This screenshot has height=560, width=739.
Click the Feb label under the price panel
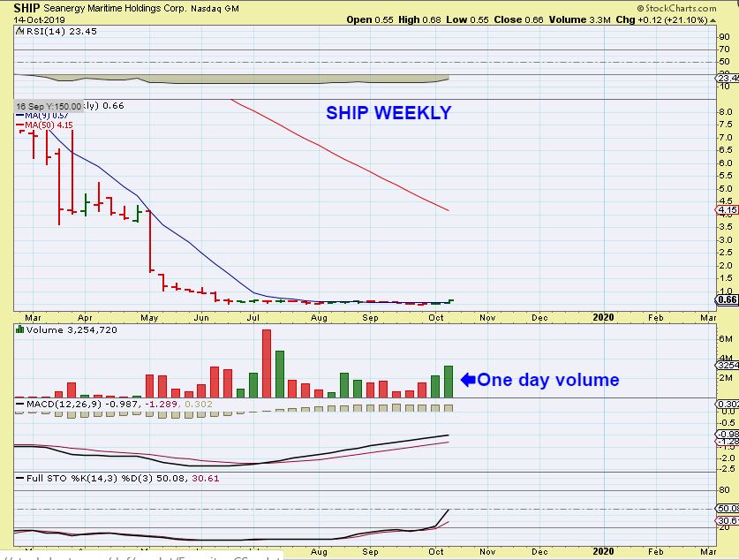[656, 317]
